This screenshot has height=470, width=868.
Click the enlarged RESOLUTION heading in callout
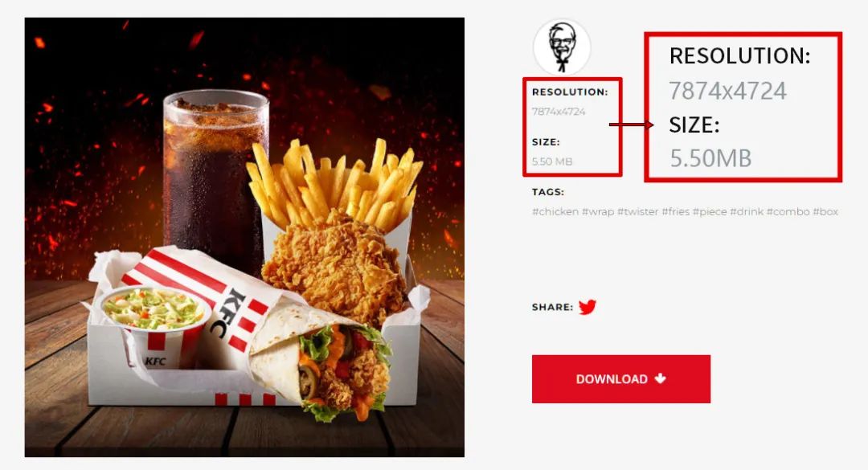[x=739, y=55]
